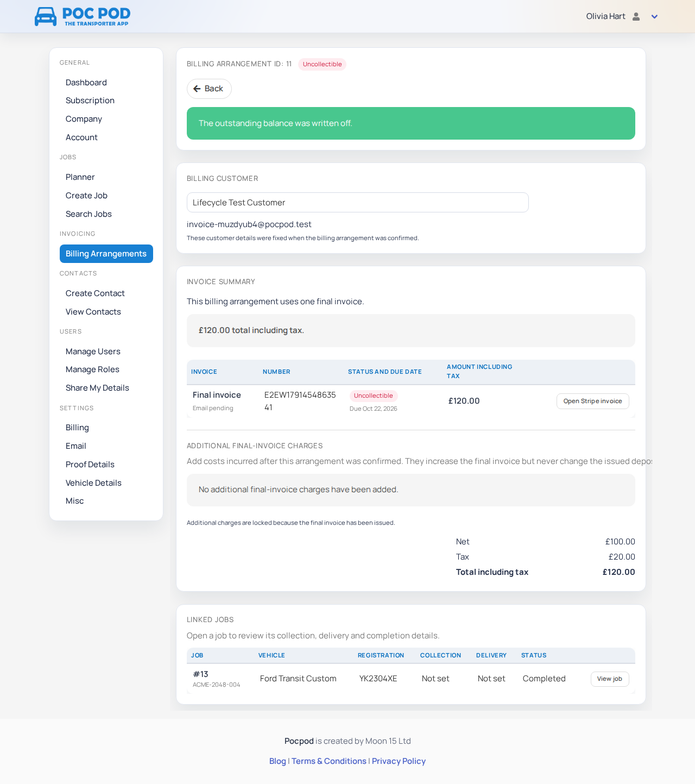
Task: Click the Uncollectible badge beside arrangement ID
Action: [323, 64]
